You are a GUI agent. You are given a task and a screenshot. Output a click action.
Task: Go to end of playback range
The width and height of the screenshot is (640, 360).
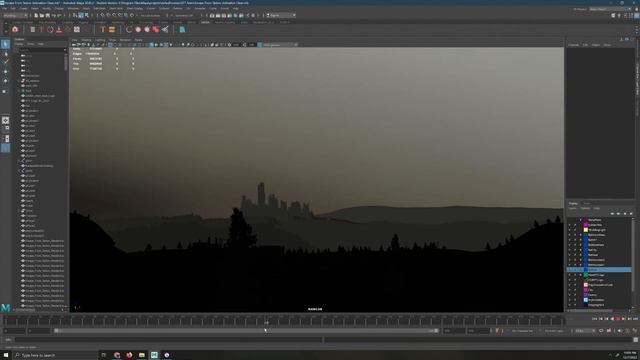[x=635, y=319]
